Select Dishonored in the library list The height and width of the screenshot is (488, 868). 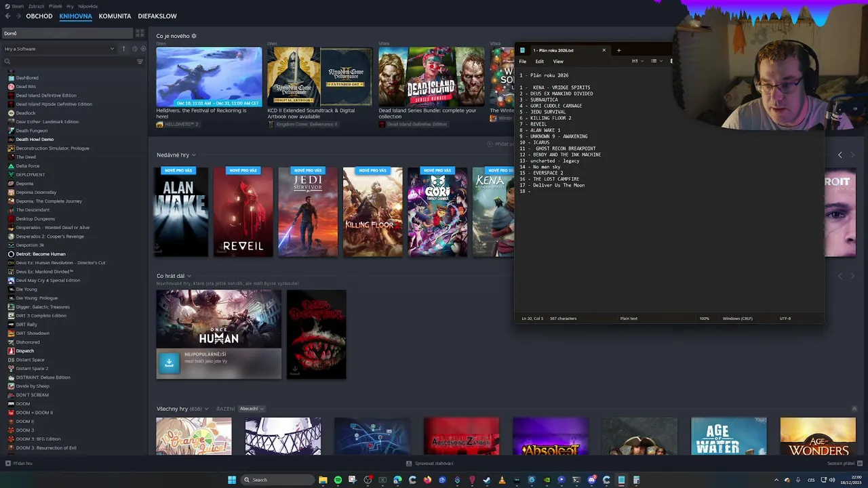tap(28, 342)
